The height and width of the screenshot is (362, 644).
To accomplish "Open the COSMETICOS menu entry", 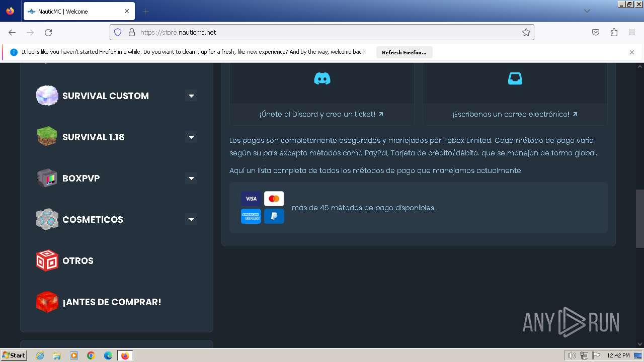I will (x=93, y=219).
